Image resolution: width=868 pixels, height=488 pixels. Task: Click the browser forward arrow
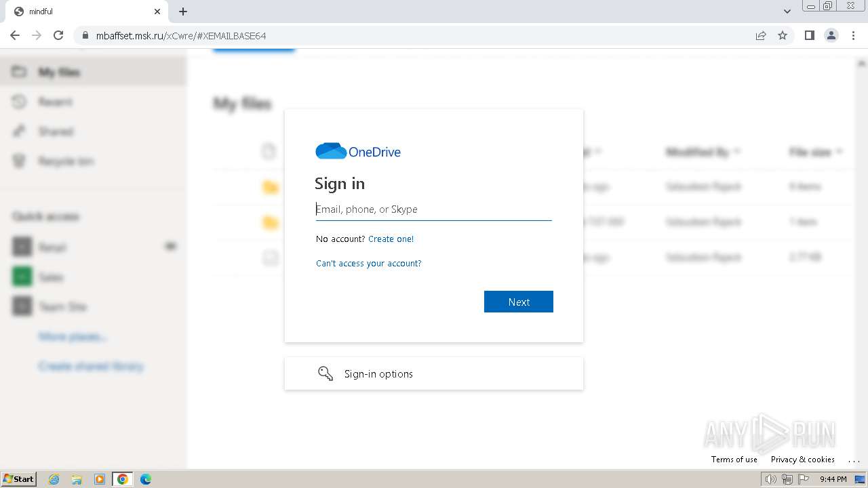pyautogui.click(x=37, y=35)
